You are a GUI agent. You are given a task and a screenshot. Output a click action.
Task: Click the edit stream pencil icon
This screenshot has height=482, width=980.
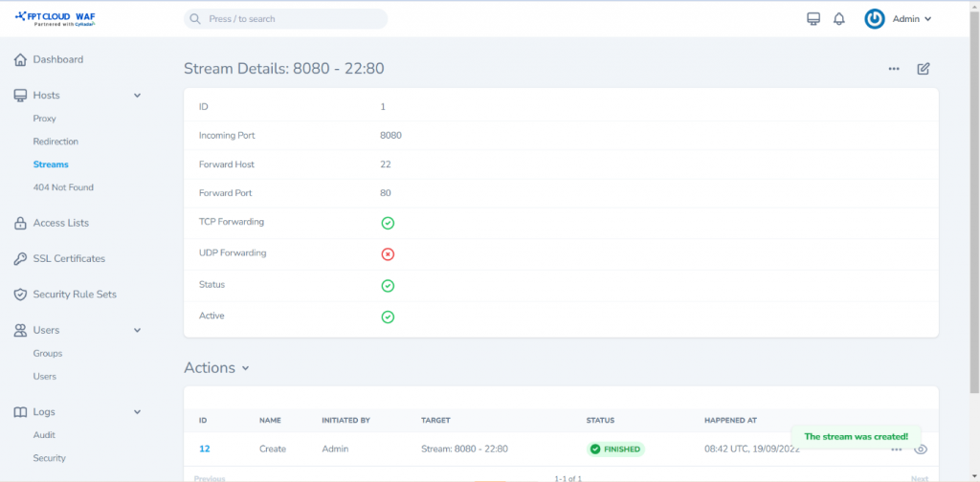click(924, 69)
